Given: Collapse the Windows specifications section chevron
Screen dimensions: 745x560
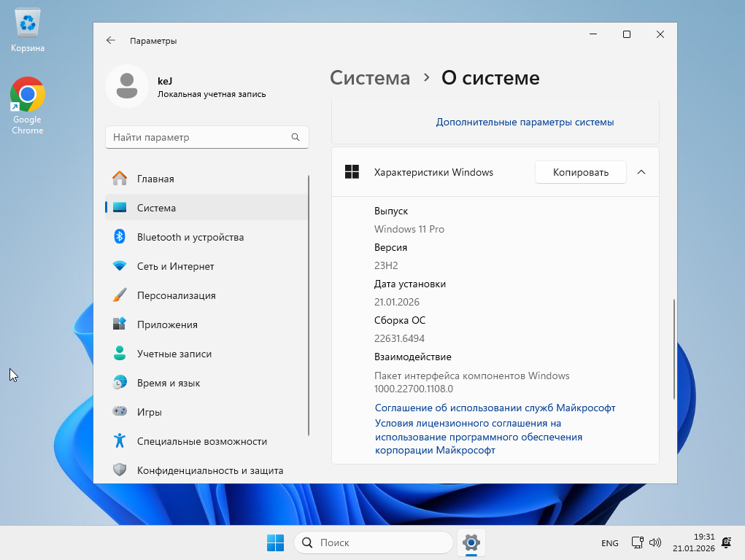Looking at the screenshot, I should click(x=641, y=172).
